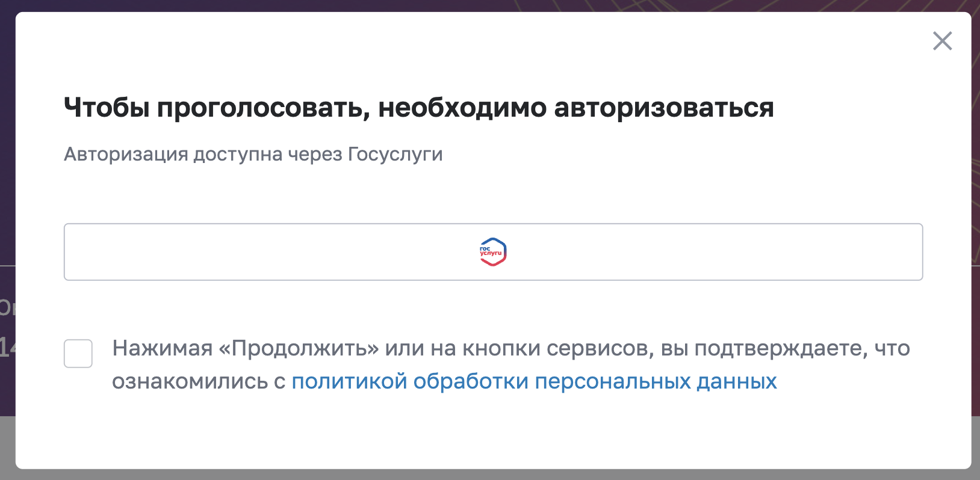980x480 pixels.
Task: Click the words «персональных данных» in the policy link
Action: click(x=656, y=381)
